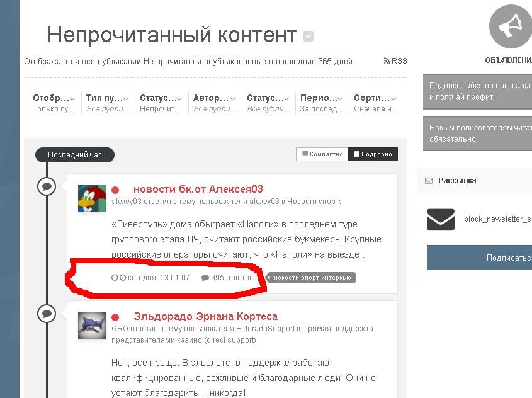
Task: Open the Сорти... sorting dropdown
Action: click(376, 103)
